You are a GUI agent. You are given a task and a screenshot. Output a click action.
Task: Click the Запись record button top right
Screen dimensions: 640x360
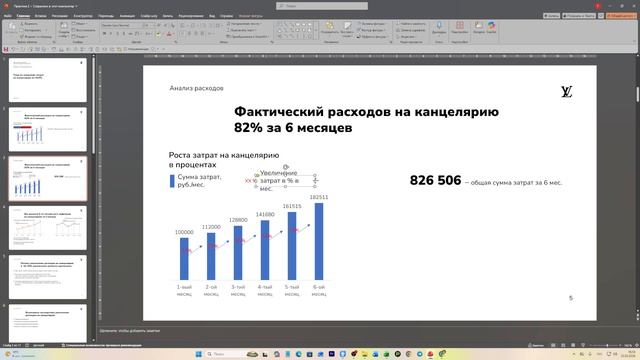551,16
